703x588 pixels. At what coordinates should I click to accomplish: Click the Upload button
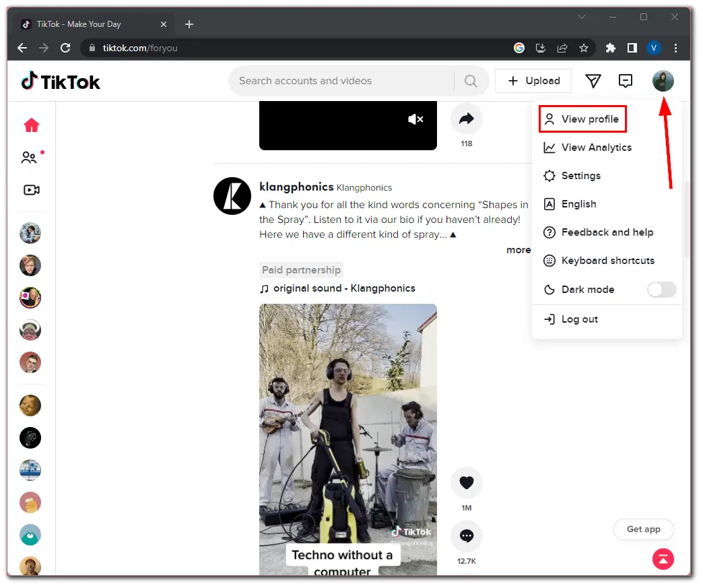pos(533,81)
